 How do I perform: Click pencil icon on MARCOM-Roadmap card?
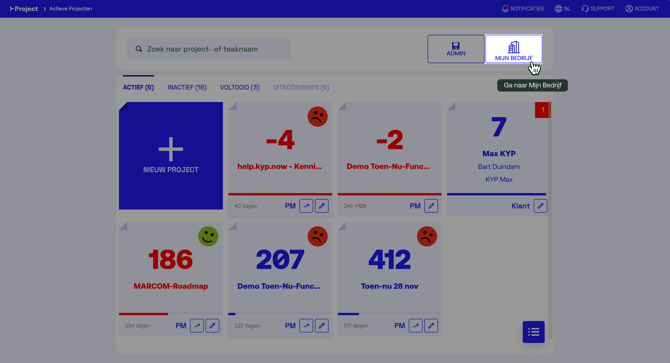(212, 326)
